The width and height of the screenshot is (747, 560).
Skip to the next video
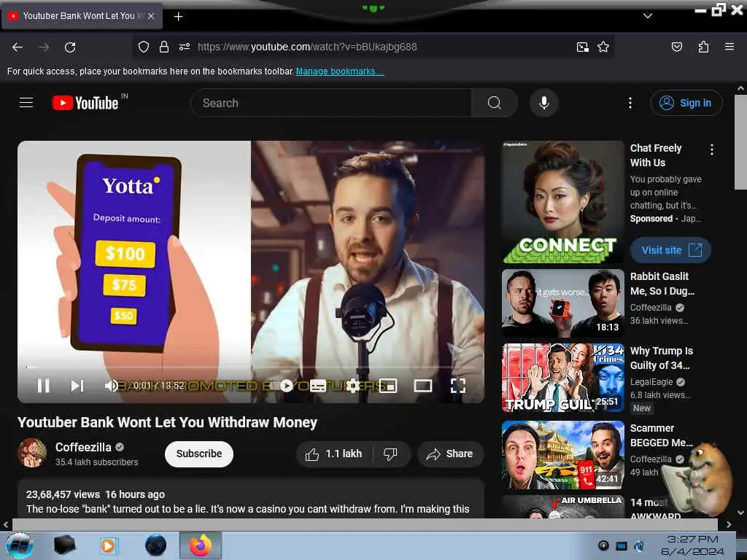[77, 386]
